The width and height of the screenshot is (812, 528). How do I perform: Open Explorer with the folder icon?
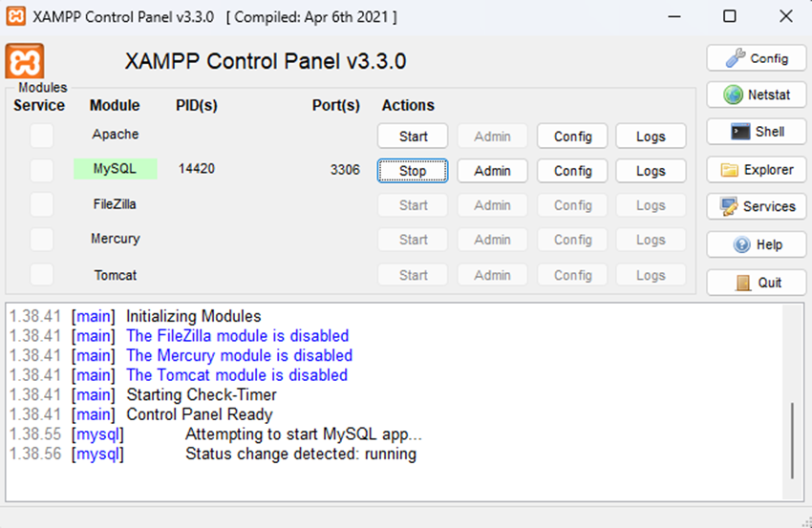click(x=756, y=170)
